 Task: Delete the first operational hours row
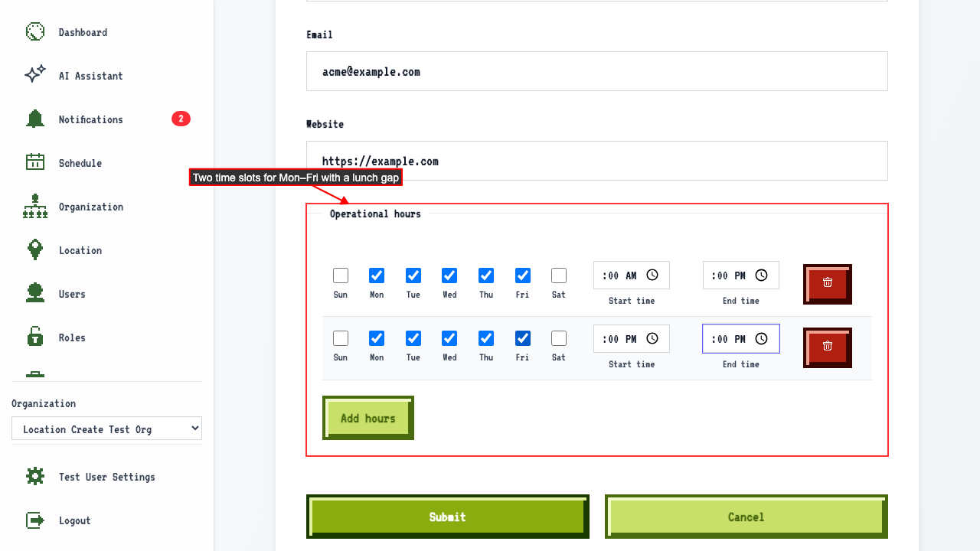coord(828,284)
